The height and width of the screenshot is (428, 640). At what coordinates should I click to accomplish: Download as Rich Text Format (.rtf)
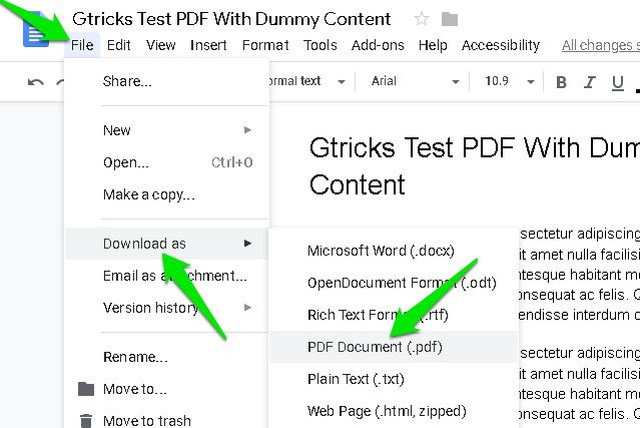pyautogui.click(x=394, y=315)
